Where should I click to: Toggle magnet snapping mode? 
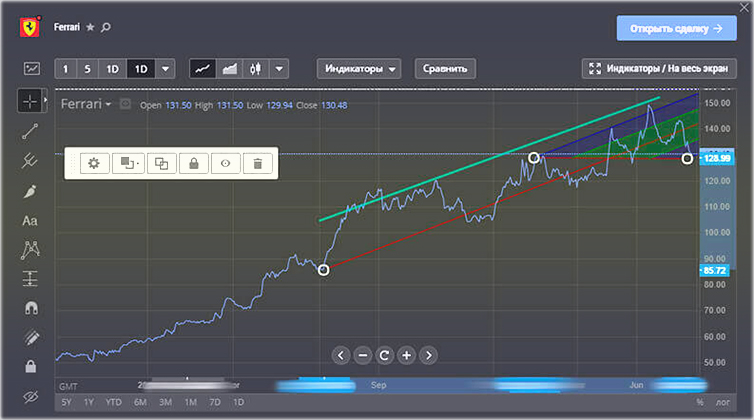(x=31, y=309)
